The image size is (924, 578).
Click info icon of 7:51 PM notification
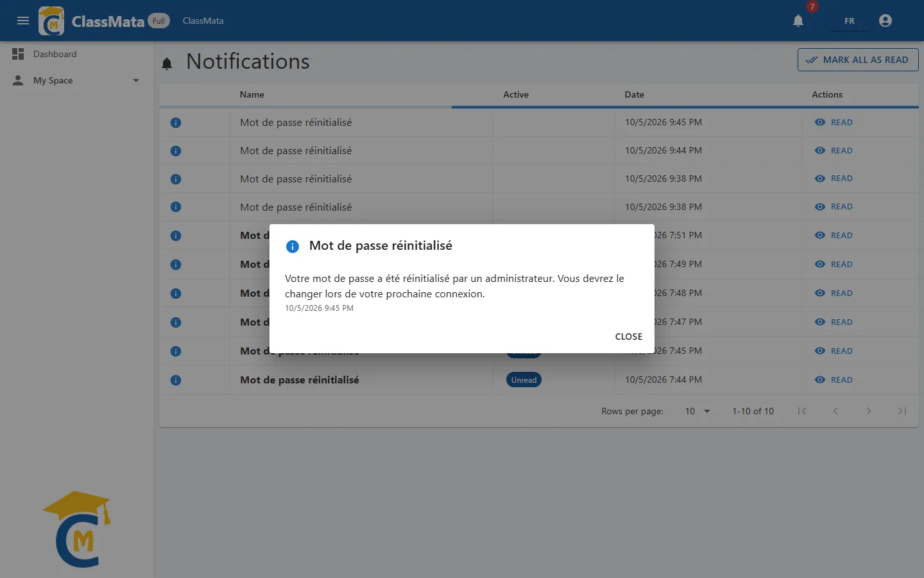tap(176, 236)
